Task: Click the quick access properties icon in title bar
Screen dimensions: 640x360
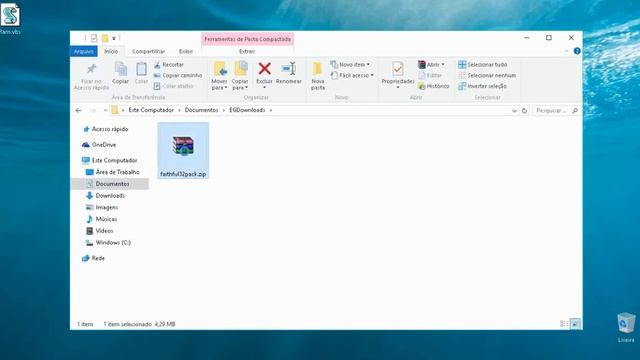Action: (94, 38)
